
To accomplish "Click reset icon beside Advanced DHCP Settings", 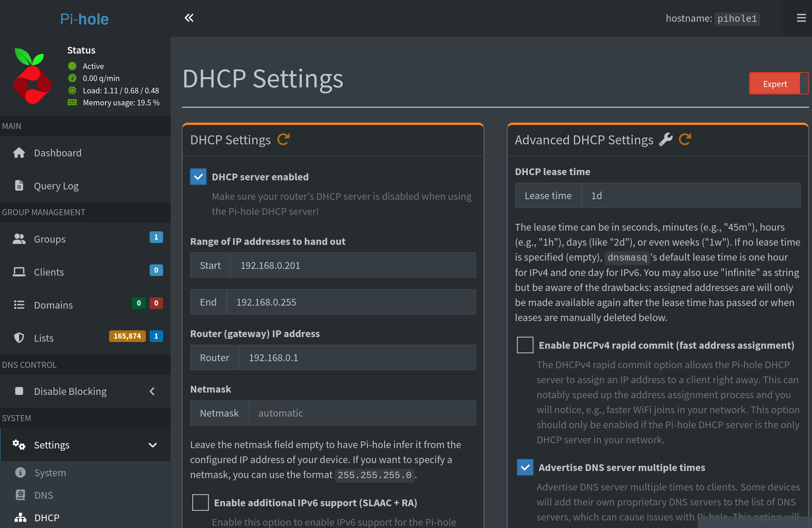I will [x=685, y=139].
